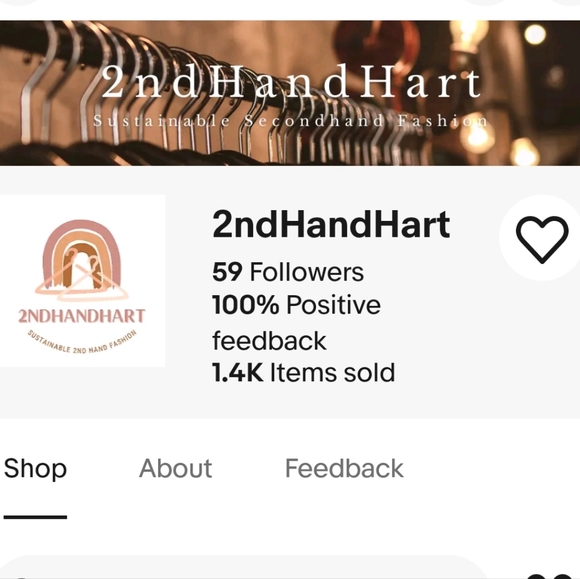Click the 1.4K Items sold stat
The width and height of the screenshot is (580, 579).
tap(303, 372)
